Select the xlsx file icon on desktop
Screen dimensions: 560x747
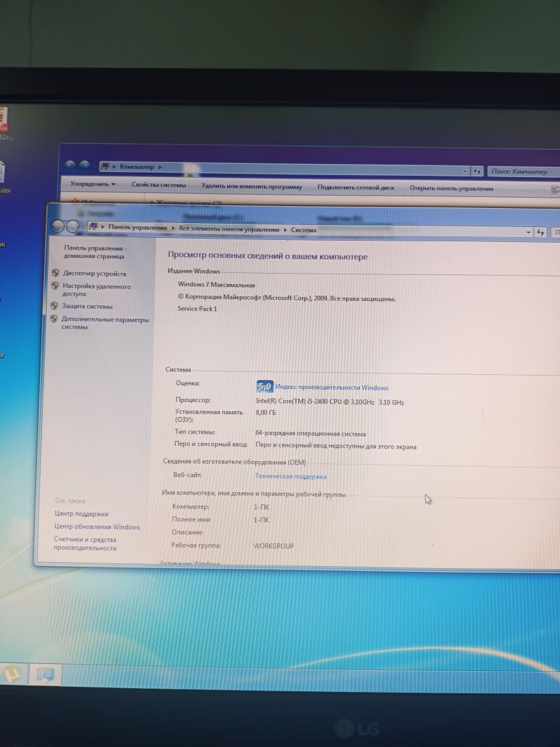tap(2, 172)
